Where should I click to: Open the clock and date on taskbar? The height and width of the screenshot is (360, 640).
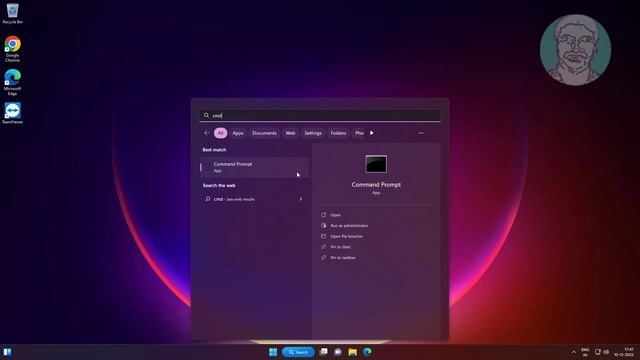click(x=624, y=352)
